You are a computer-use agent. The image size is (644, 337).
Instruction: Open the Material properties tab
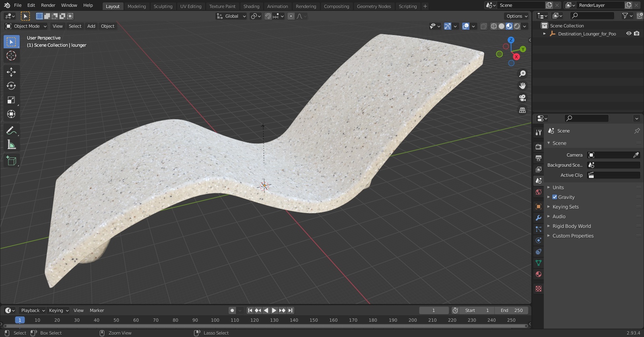(x=538, y=274)
